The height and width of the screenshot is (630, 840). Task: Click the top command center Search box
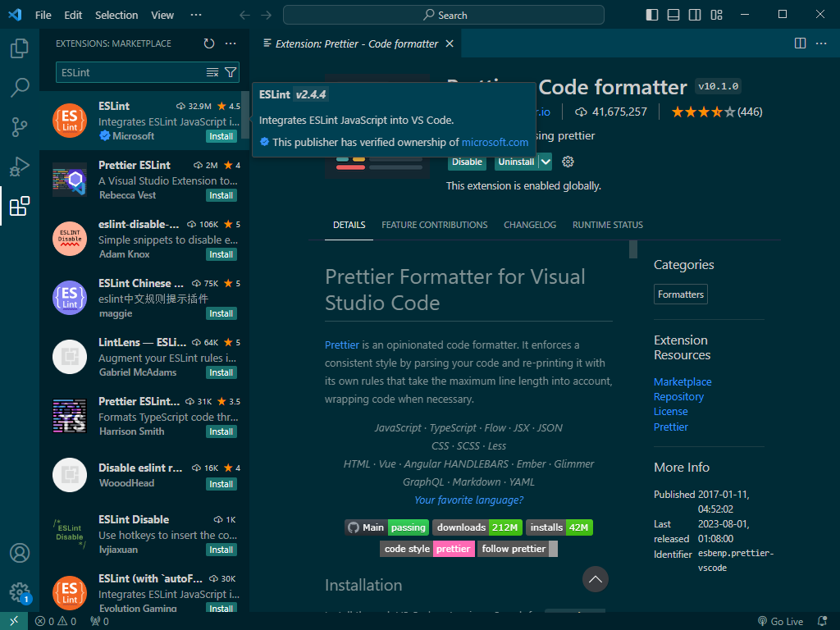[444, 15]
